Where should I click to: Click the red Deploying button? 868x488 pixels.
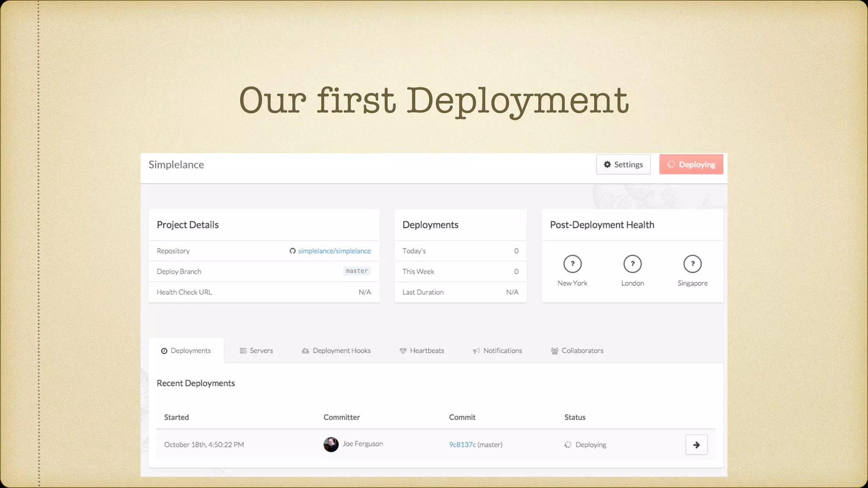(x=691, y=164)
